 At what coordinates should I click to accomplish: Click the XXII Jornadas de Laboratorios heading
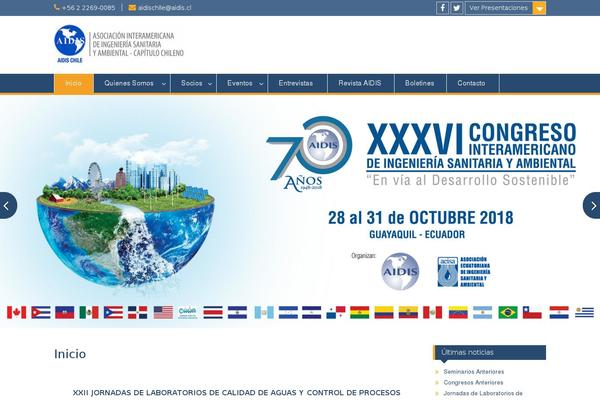tap(236, 393)
